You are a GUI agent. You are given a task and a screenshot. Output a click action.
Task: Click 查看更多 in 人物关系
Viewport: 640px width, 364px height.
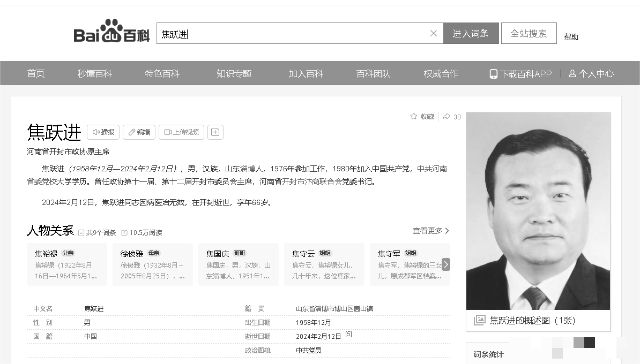click(430, 231)
